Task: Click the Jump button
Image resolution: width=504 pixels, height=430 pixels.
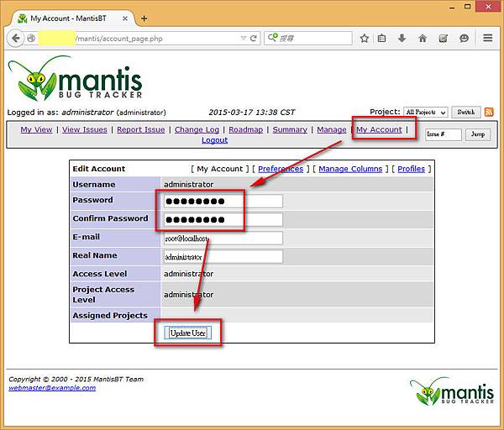Action: coord(478,134)
